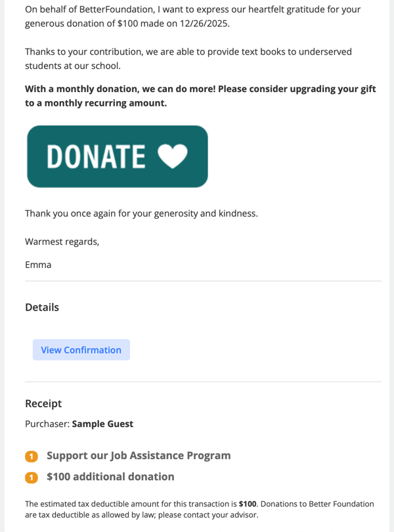The height and width of the screenshot is (532, 394).
Task: Open the View Confirmation button
Action: (81, 350)
